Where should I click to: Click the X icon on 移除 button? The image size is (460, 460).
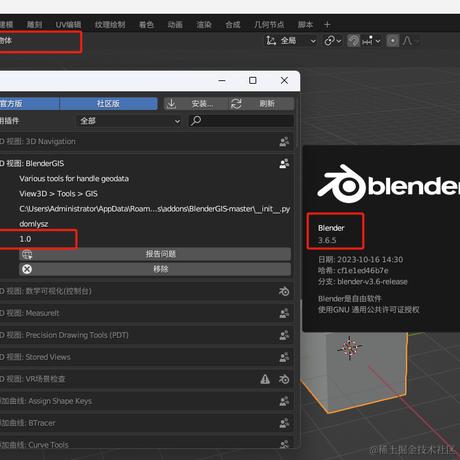click(x=27, y=269)
